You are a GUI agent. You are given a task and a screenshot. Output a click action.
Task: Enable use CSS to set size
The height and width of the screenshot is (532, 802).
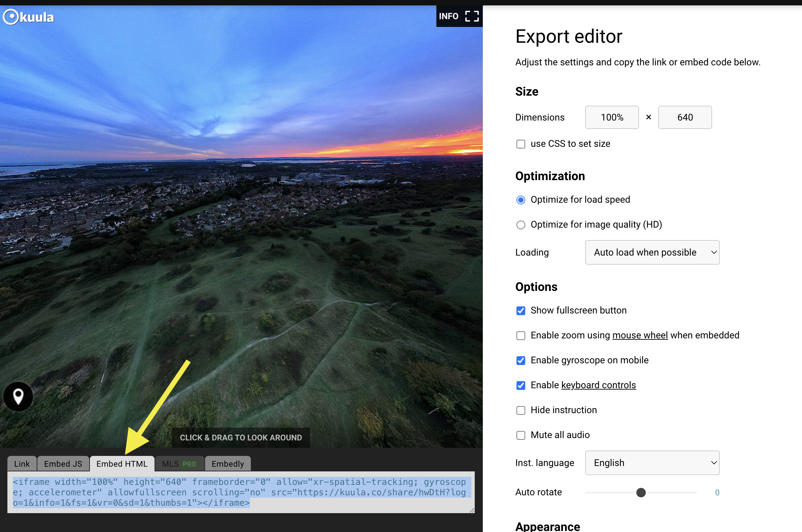click(521, 144)
